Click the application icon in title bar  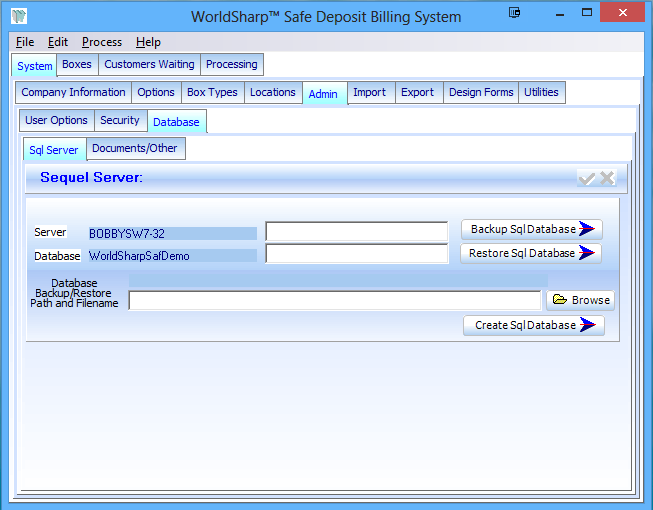point(19,16)
